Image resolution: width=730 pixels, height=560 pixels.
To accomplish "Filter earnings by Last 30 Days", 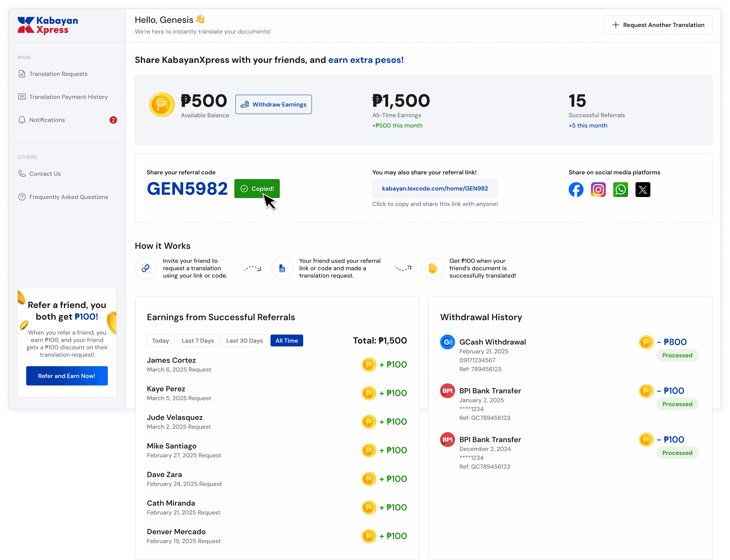I will (244, 340).
